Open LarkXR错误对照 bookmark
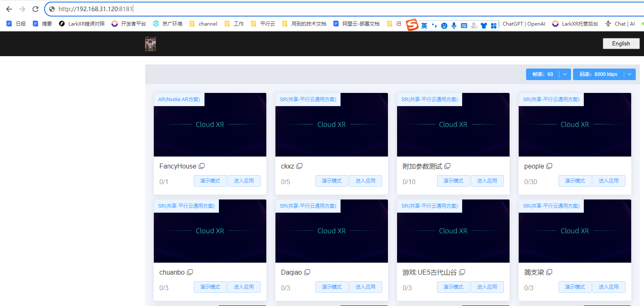The image size is (644, 306). click(x=82, y=24)
